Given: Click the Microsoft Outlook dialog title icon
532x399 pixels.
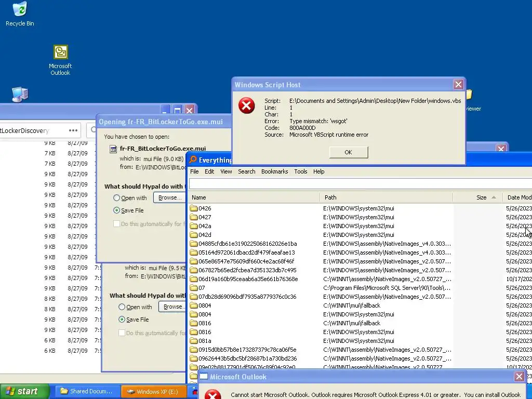Looking at the screenshot, I should [x=204, y=376].
